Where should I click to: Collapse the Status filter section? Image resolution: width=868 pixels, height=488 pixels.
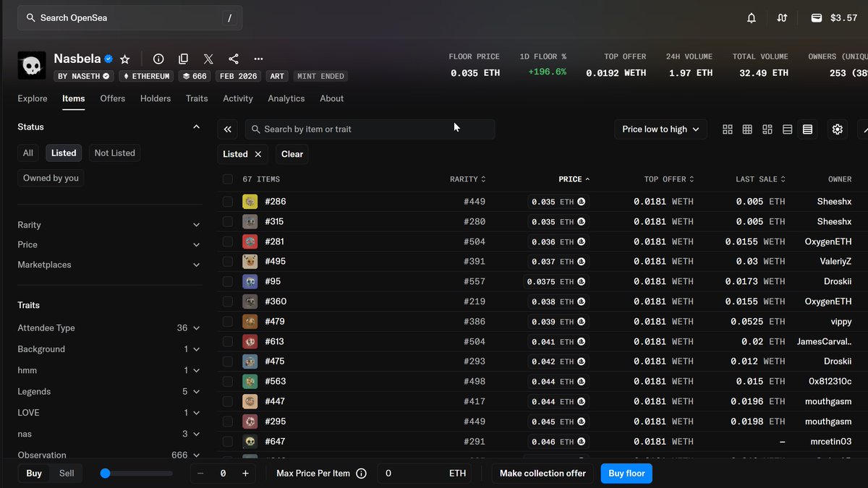(196, 127)
